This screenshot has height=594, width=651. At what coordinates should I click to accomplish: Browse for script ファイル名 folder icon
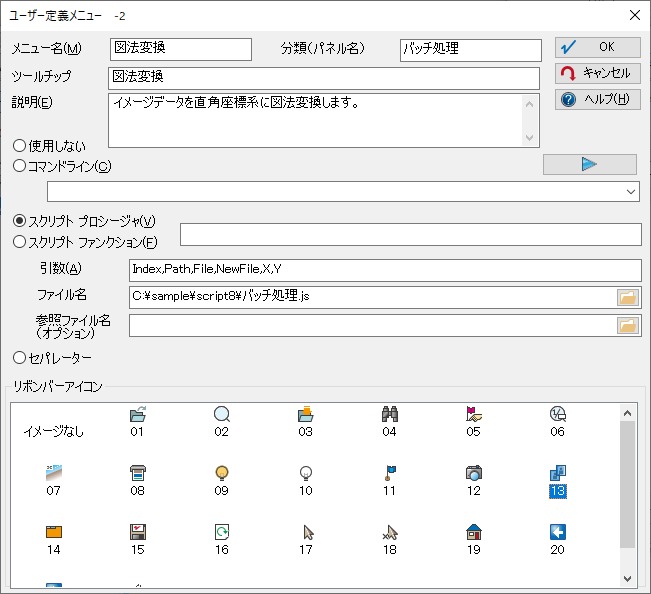pyautogui.click(x=627, y=298)
